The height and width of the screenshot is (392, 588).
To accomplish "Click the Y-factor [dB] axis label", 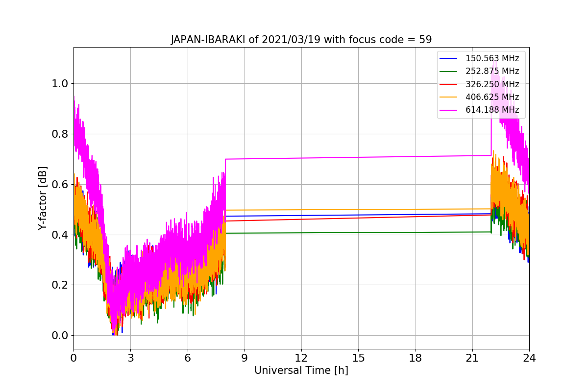I will point(43,198).
